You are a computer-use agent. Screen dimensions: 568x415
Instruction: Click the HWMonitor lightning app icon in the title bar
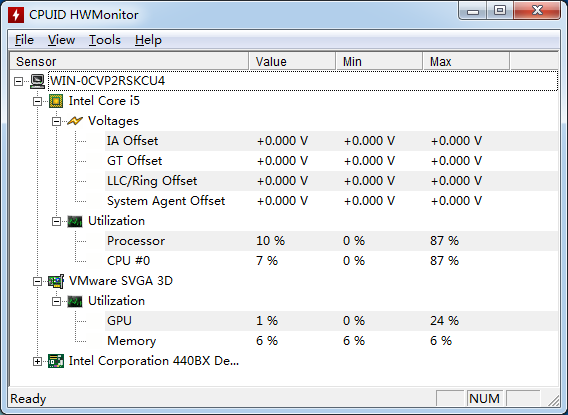click(16, 15)
